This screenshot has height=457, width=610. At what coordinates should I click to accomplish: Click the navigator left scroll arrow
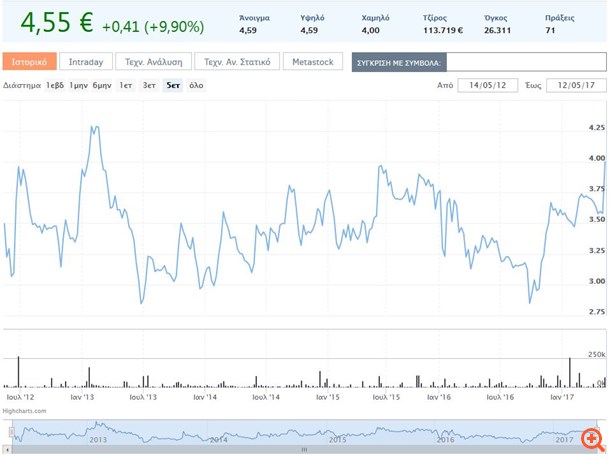[8, 450]
